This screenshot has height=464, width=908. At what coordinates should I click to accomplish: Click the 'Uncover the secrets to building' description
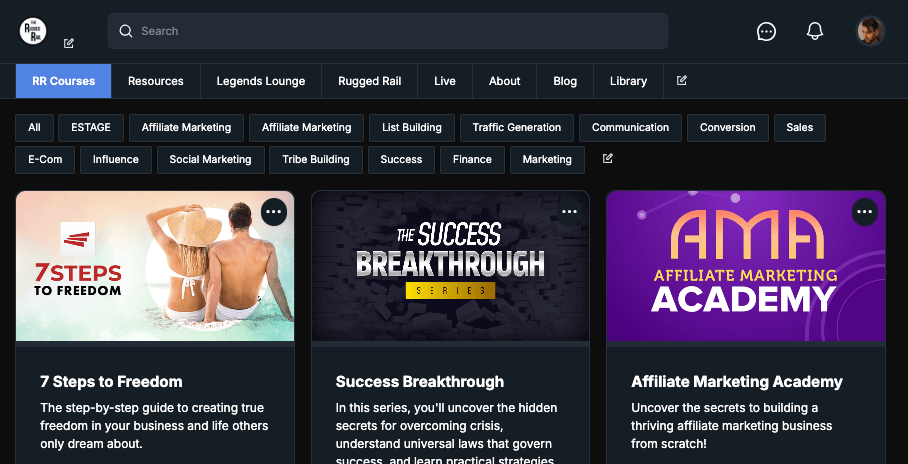point(732,426)
